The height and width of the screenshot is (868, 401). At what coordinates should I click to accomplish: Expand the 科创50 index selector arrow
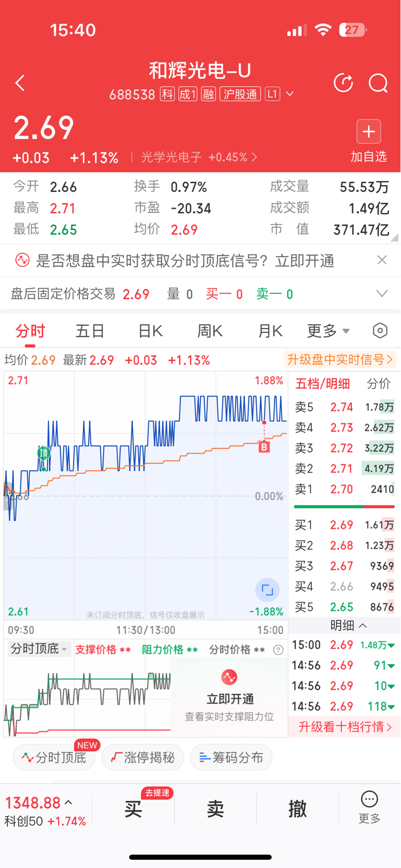(x=68, y=803)
